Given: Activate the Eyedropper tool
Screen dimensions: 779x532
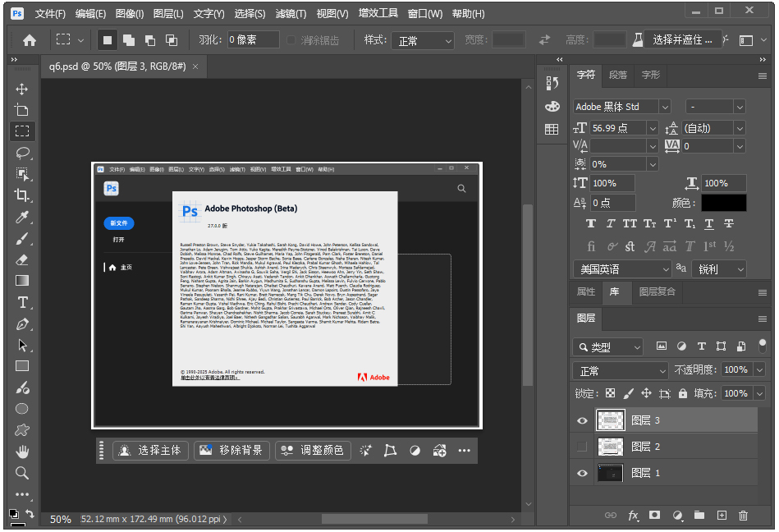Looking at the screenshot, I should pos(22,216).
